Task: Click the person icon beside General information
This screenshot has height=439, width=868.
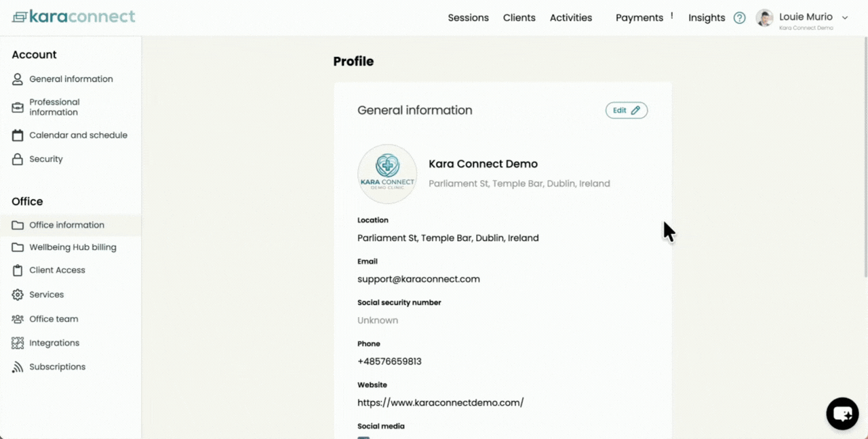Action: tap(18, 79)
